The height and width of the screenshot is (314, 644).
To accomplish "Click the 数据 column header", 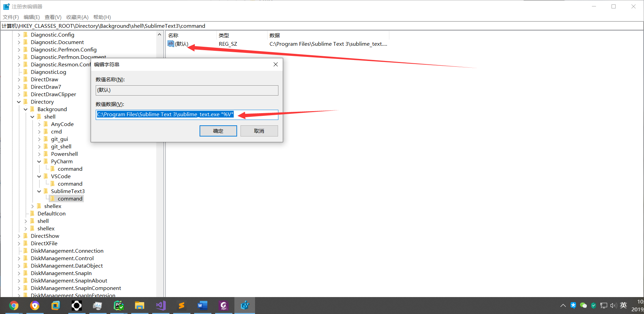I will (328, 35).
